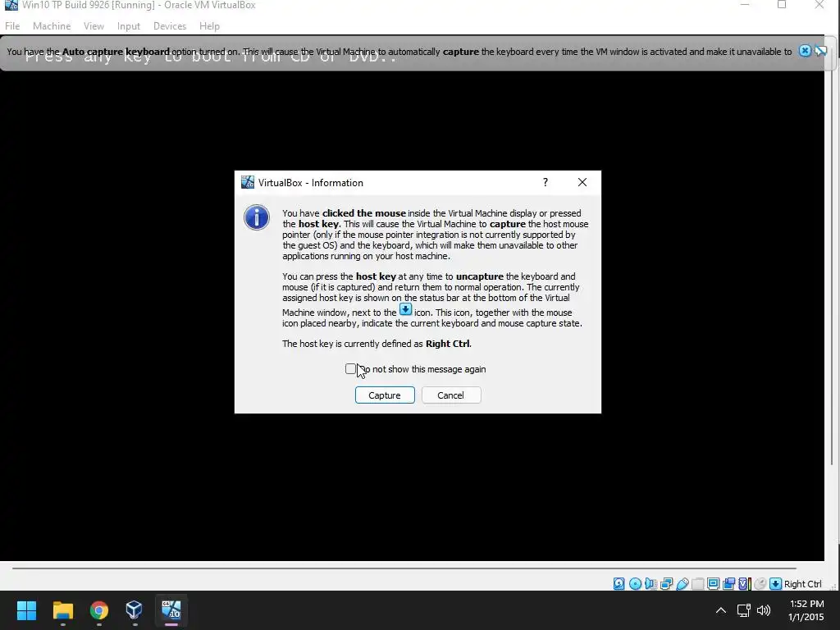Click the running Win10 VM taskbar icon
Viewport: 840px width, 630px height.
171,610
